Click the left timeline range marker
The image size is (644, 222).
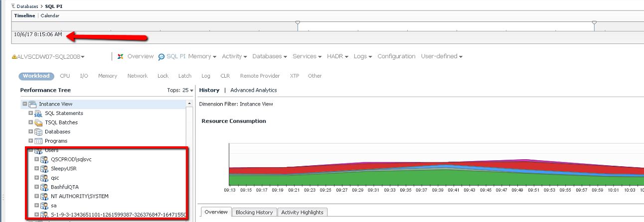(x=298, y=23)
